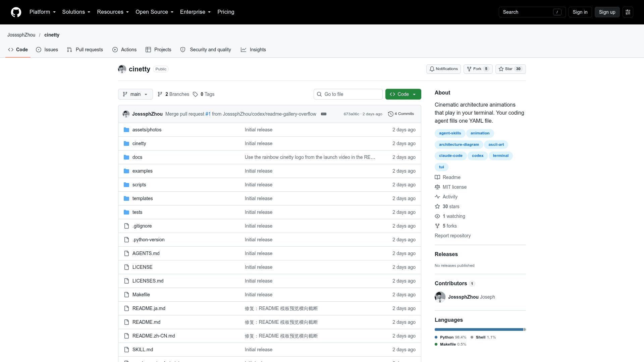Expand the green Code dropdown button
Viewport: 644px width, 362px height.
[403, 94]
